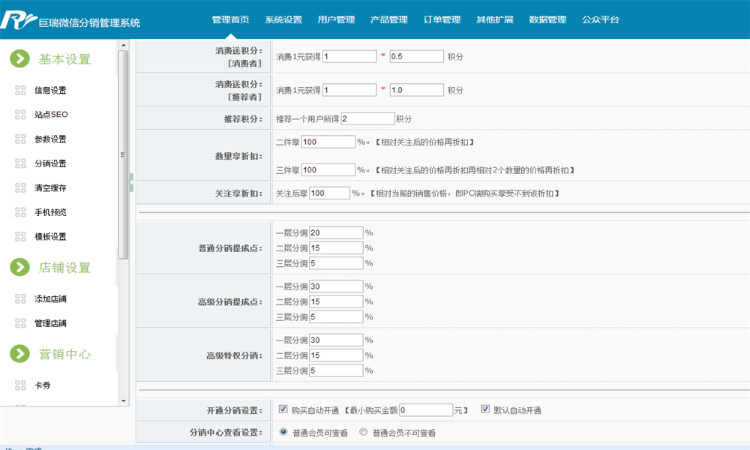Open 系统设置 menu
Screen dimensions: 750x450
pyautogui.click(x=284, y=20)
